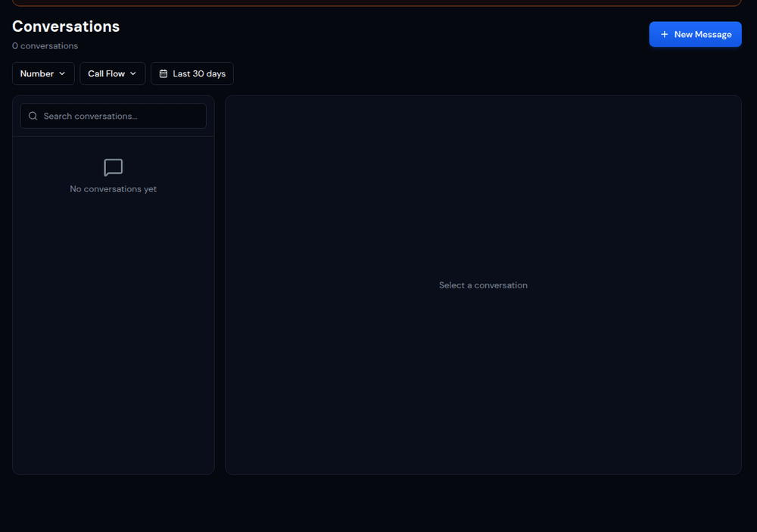Image resolution: width=757 pixels, height=532 pixels.
Task: Click the calendar icon beside Last 30 days
Action: [164, 73]
